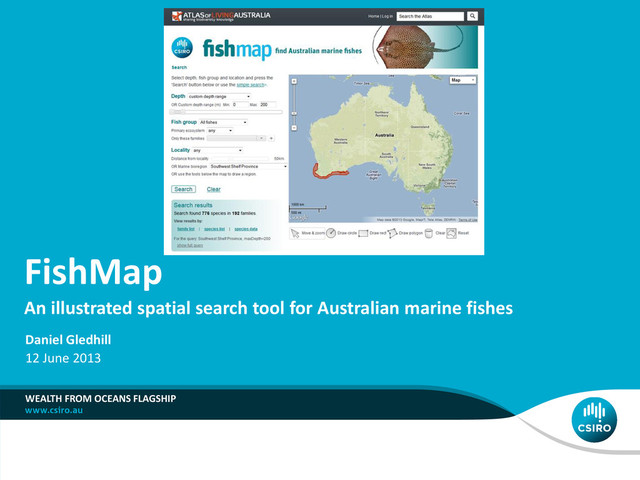Open the simple search link
Screen dimensions: 640x480
(251, 85)
